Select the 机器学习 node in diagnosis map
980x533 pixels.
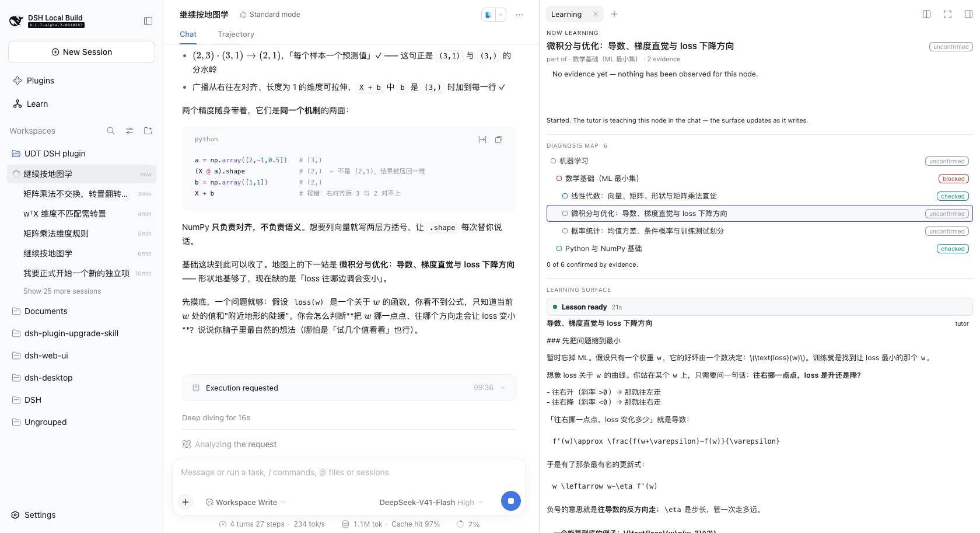tap(759, 161)
